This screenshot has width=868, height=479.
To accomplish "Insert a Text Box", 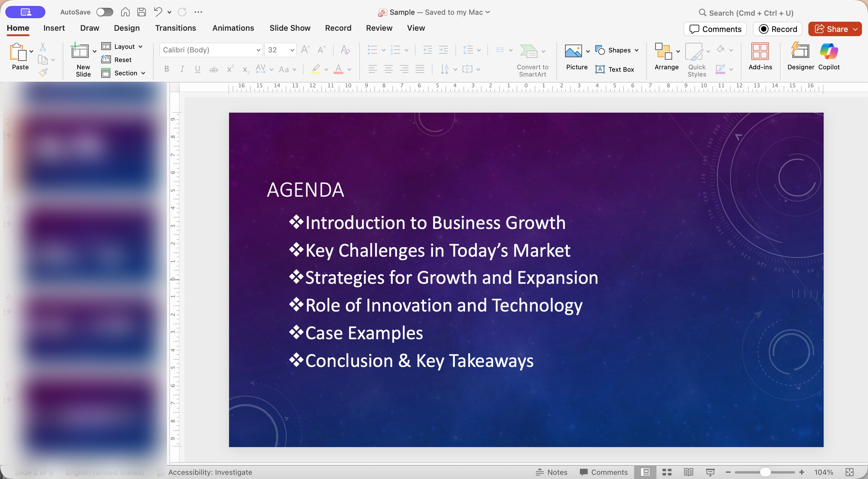I will click(615, 69).
